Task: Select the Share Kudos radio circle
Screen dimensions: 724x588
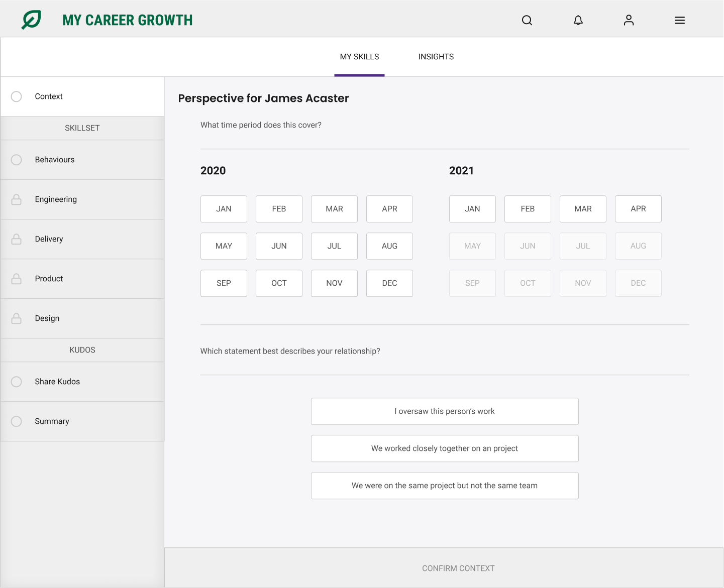Action: (x=17, y=382)
